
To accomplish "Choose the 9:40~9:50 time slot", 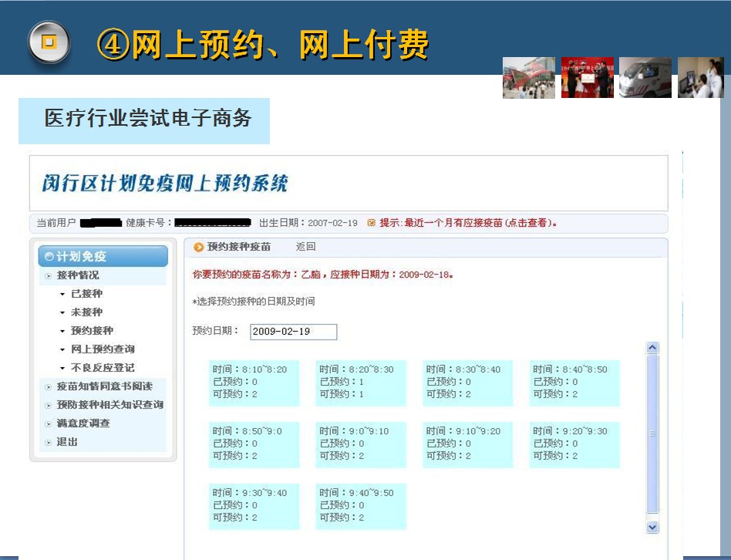I will pyautogui.click(x=361, y=505).
